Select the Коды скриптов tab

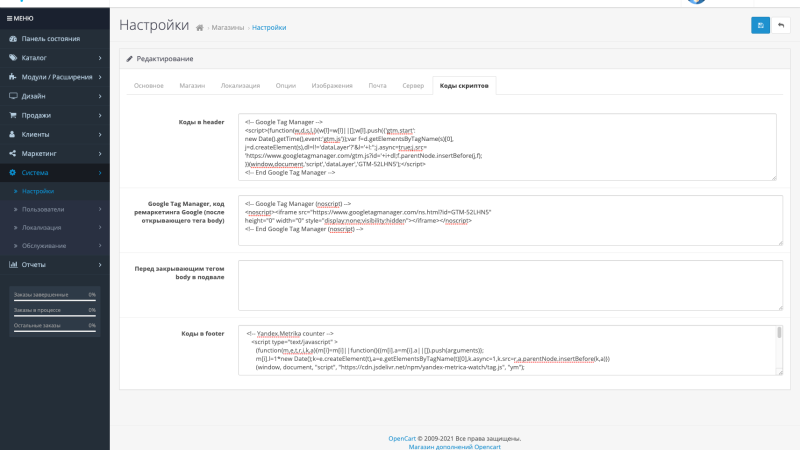pyautogui.click(x=464, y=86)
